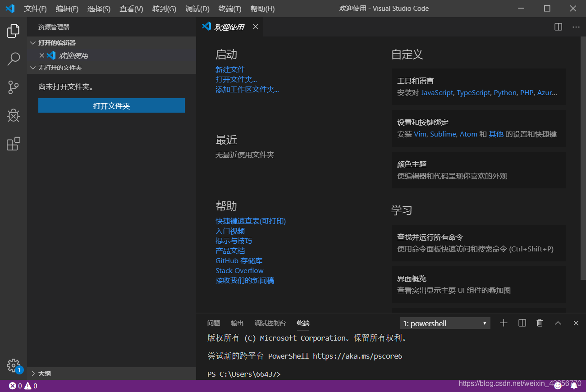The height and width of the screenshot is (392, 586).
Task: Open the Debug view with bug icon
Action: click(x=14, y=116)
